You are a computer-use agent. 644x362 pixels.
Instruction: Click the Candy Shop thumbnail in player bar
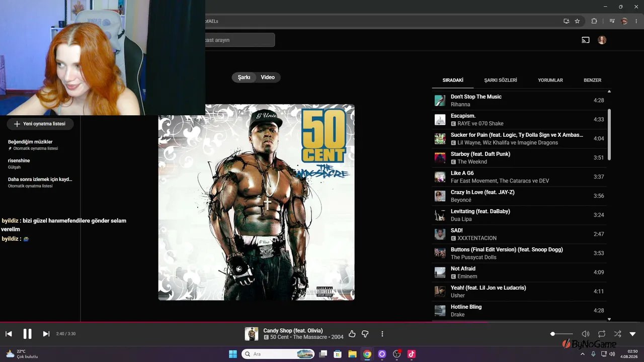coord(252,334)
